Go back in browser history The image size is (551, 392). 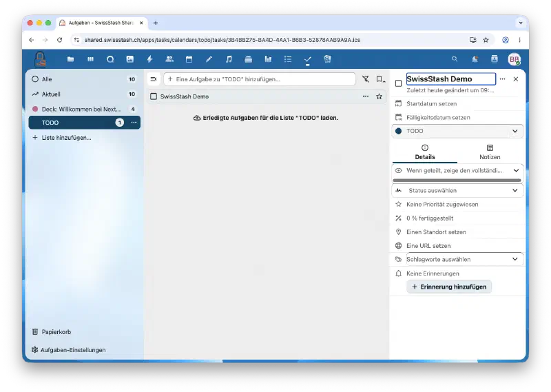point(31,40)
